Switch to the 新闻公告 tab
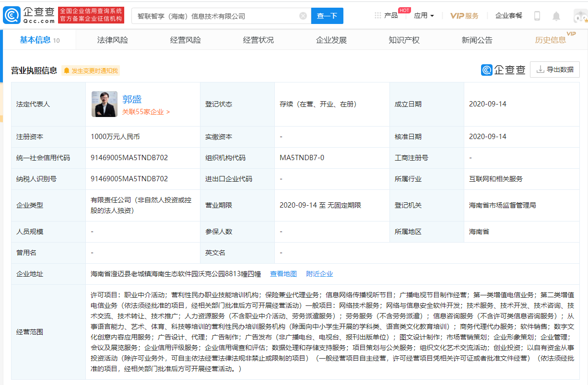 477,40
